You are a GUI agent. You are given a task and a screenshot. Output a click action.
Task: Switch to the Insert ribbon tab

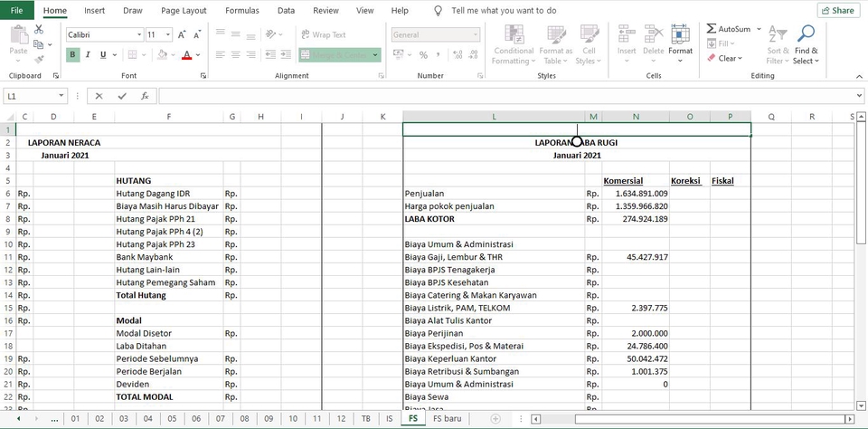pos(95,11)
